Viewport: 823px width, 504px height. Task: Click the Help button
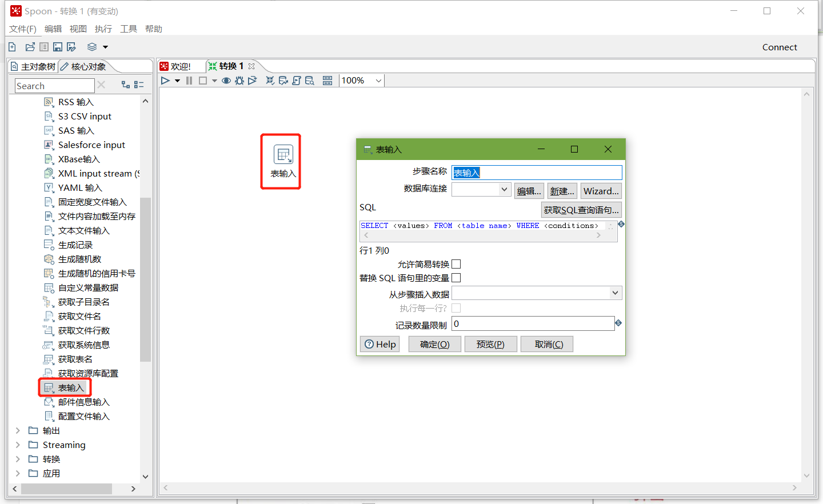point(380,344)
